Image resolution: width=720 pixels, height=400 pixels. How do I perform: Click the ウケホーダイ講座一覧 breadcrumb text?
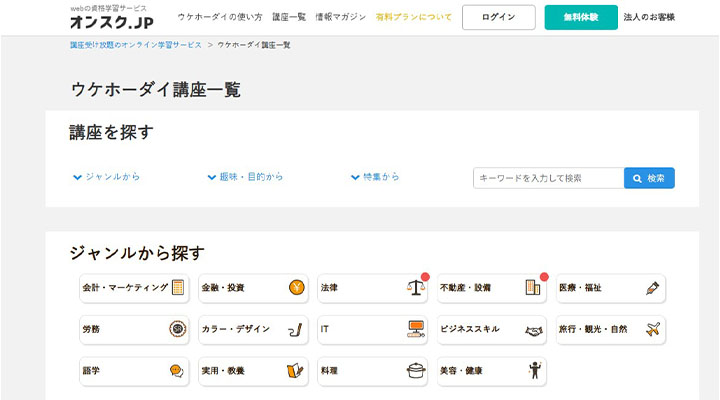tap(253, 45)
